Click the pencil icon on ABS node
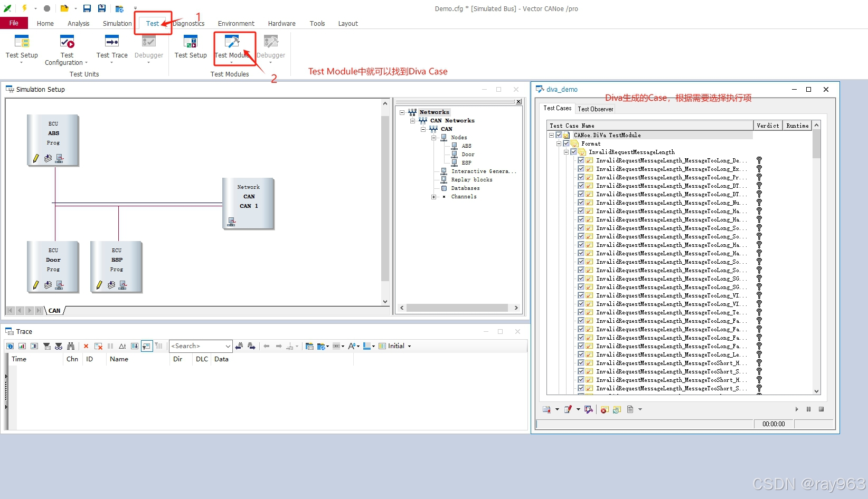 (x=36, y=158)
